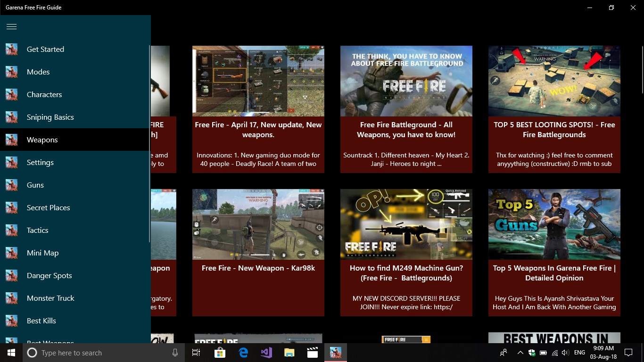Click 'How to find M249 Machine Gun?' title
The image size is (644, 362).
point(406,273)
